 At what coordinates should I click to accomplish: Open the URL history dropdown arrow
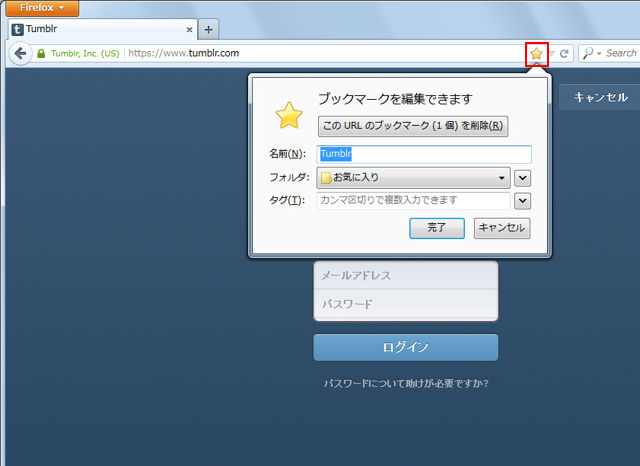click(x=552, y=53)
